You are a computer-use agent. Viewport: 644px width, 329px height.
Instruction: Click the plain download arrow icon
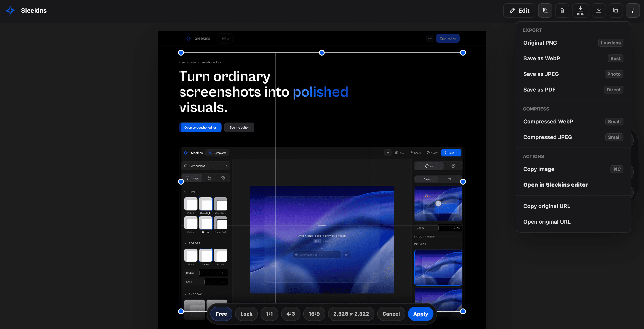pyautogui.click(x=599, y=10)
